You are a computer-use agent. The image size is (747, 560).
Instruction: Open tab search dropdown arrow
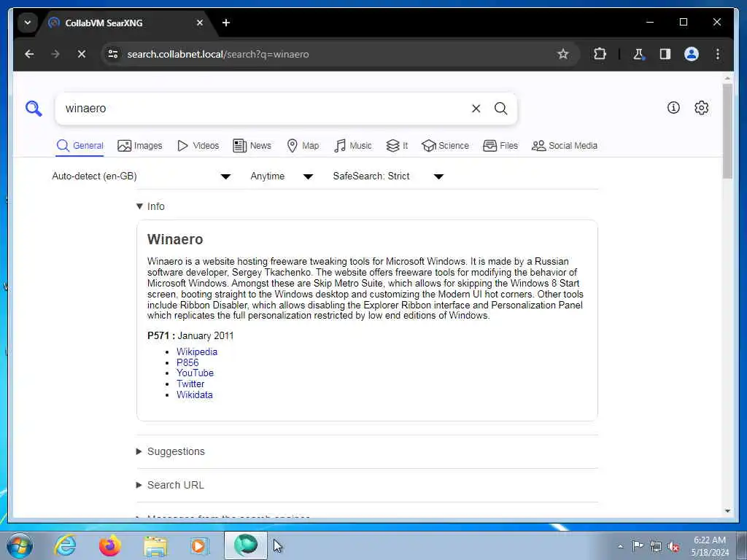(28, 23)
